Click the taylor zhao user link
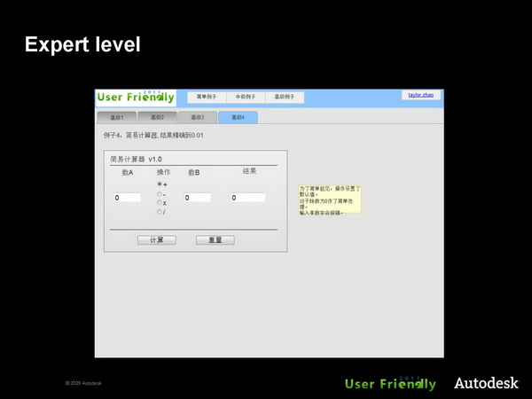 [x=420, y=94]
